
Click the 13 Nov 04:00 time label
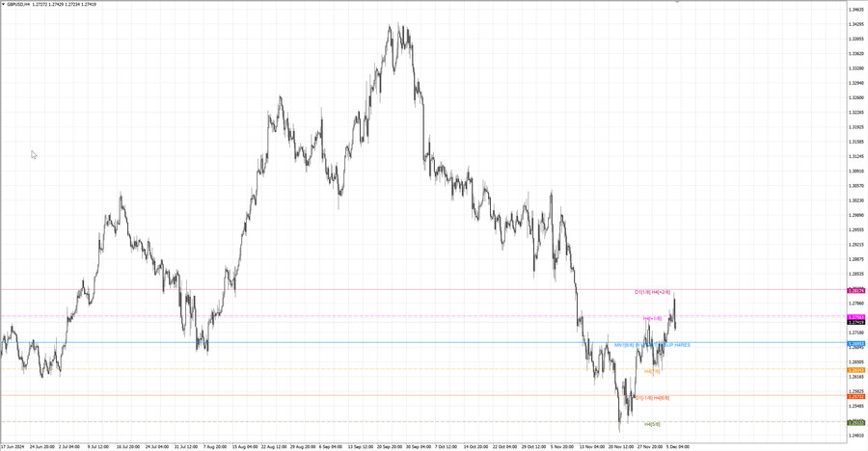(x=592, y=446)
